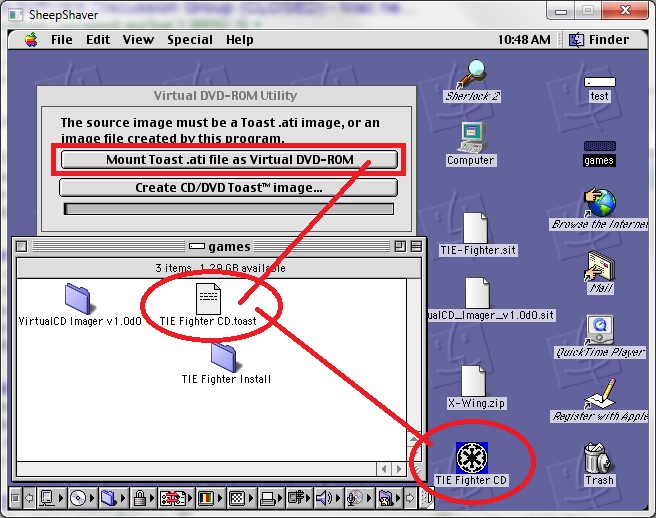Click Create CD/DVD Toast image button
This screenshot has width=656, height=518.
tap(228, 187)
